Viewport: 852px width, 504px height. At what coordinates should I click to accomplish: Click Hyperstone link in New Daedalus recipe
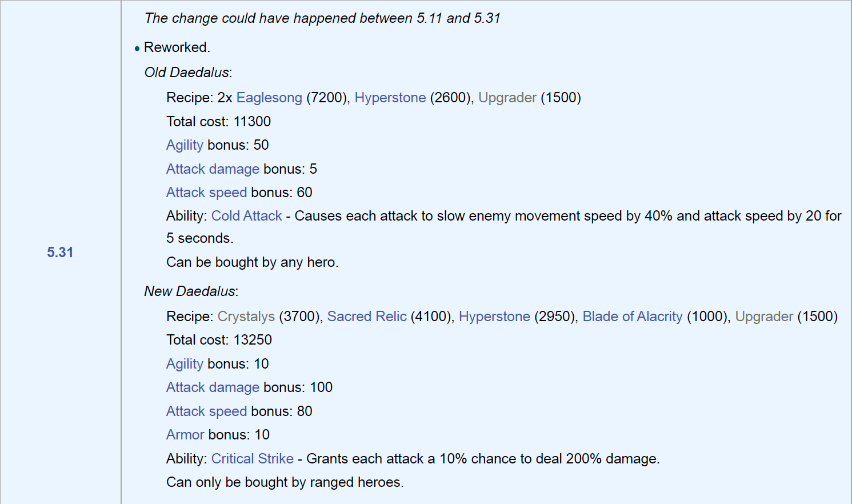pos(494,317)
